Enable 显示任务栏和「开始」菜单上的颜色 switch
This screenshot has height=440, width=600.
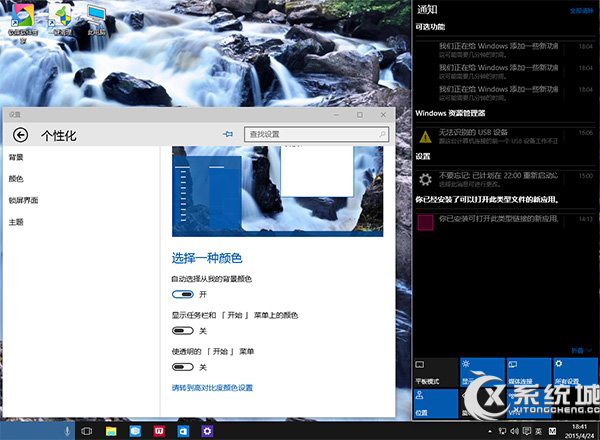(183, 331)
